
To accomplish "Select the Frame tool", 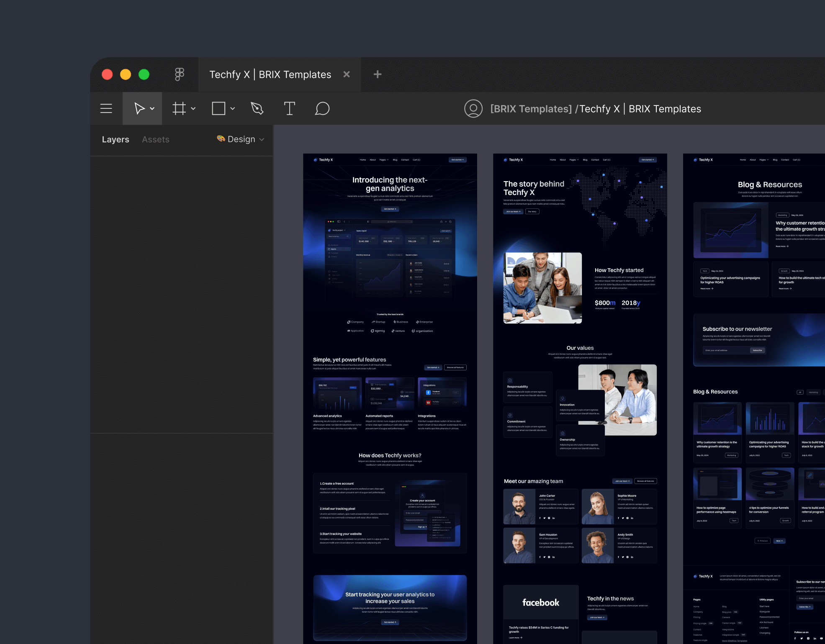I will click(179, 109).
